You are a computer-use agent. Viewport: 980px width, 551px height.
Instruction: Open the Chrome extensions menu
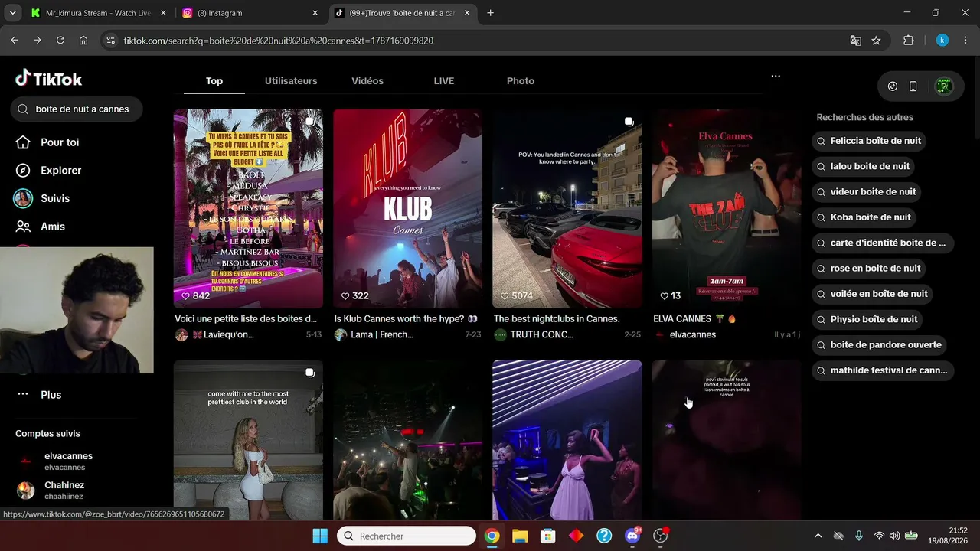pos(909,41)
